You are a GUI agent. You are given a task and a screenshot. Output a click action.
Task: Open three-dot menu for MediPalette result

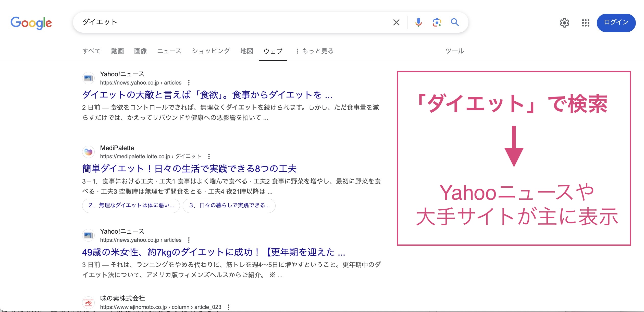tap(209, 156)
